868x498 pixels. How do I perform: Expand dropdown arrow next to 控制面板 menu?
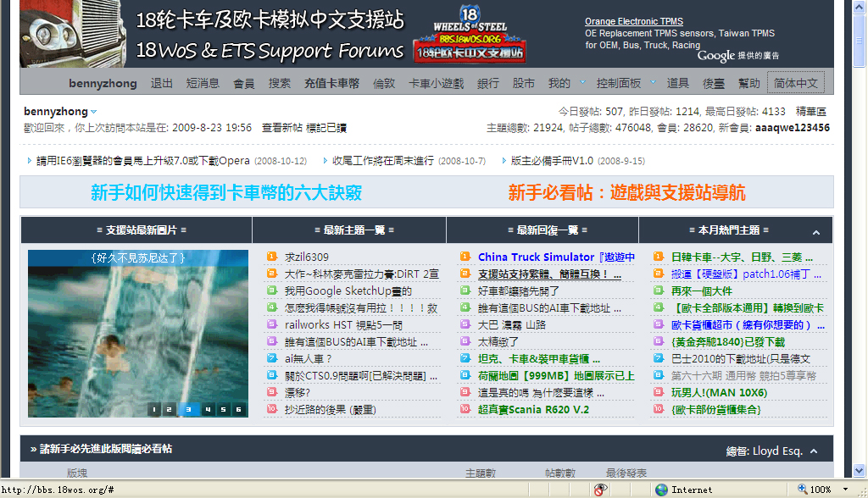pos(654,82)
